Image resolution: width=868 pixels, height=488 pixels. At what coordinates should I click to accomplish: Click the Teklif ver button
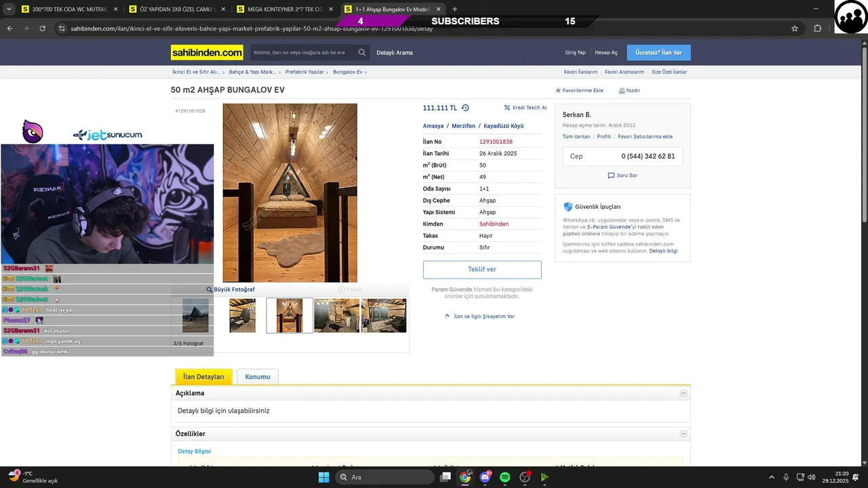click(x=482, y=269)
